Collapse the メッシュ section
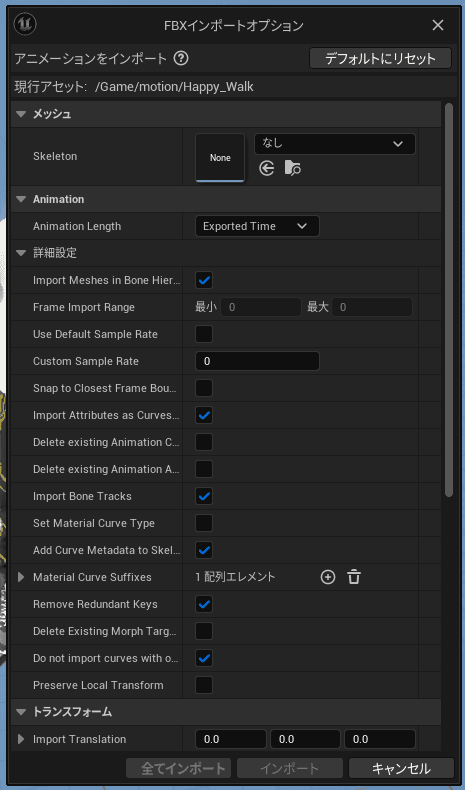 pos(21,114)
